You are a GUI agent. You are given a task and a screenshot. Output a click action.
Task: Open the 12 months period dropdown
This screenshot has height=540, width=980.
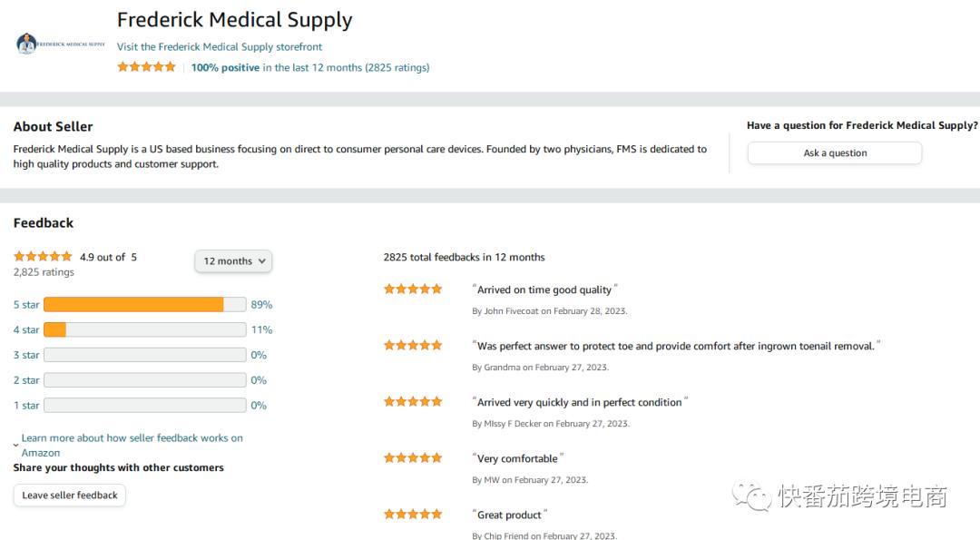(x=233, y=261)
